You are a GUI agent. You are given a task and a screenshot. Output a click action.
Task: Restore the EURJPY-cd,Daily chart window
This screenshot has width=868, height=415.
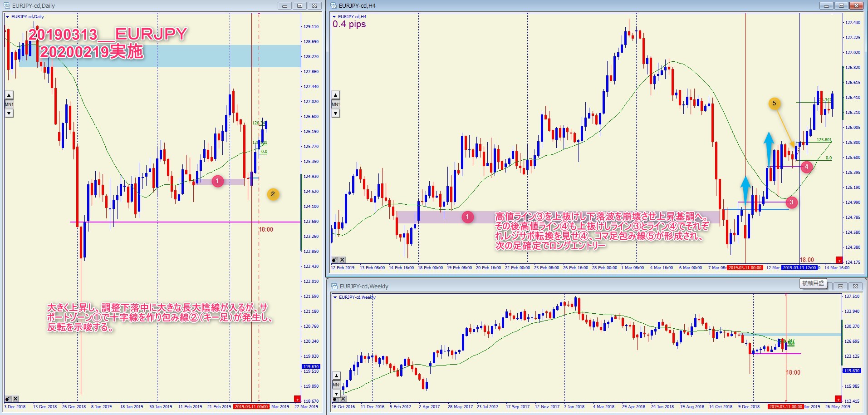pyautogui.click(x=299, y=6)
